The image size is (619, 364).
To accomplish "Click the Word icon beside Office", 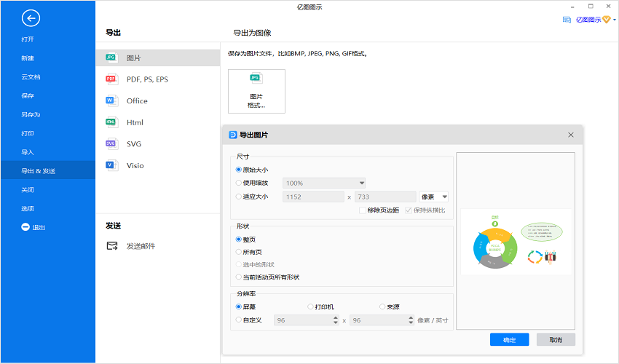I will pyautogui.click(x=111, y=100).
